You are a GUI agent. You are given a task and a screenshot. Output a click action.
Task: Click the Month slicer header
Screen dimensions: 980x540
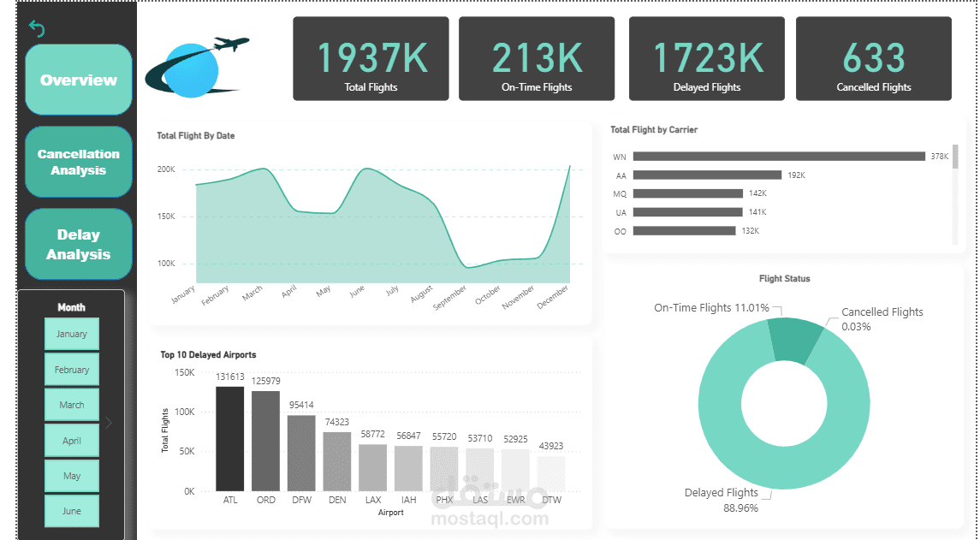pyautogui.click(x=71, y=307)
